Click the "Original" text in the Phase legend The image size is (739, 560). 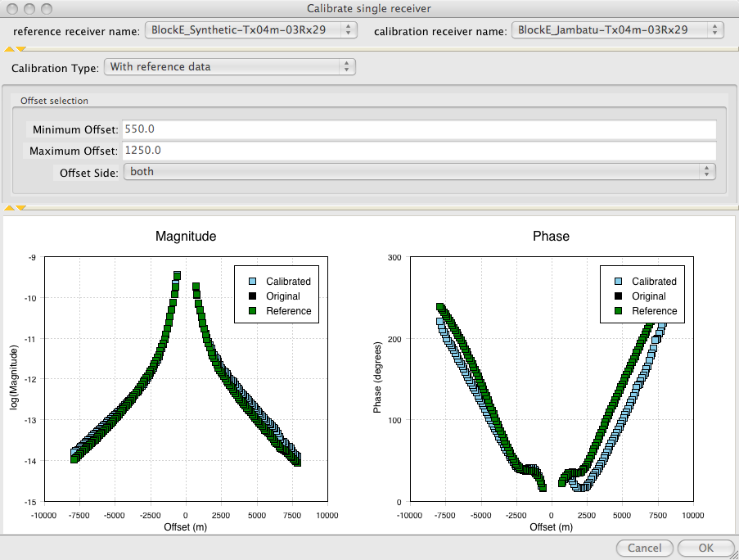(648, 296)
